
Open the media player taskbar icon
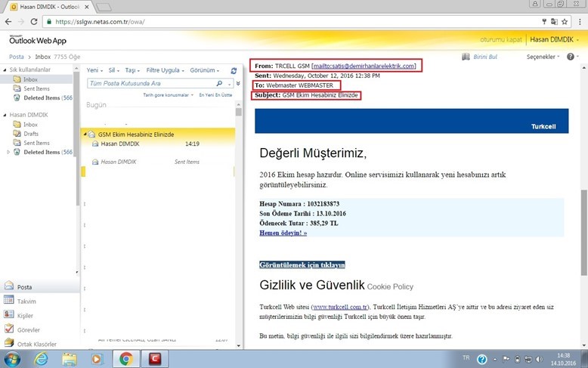tap(97, 359)
